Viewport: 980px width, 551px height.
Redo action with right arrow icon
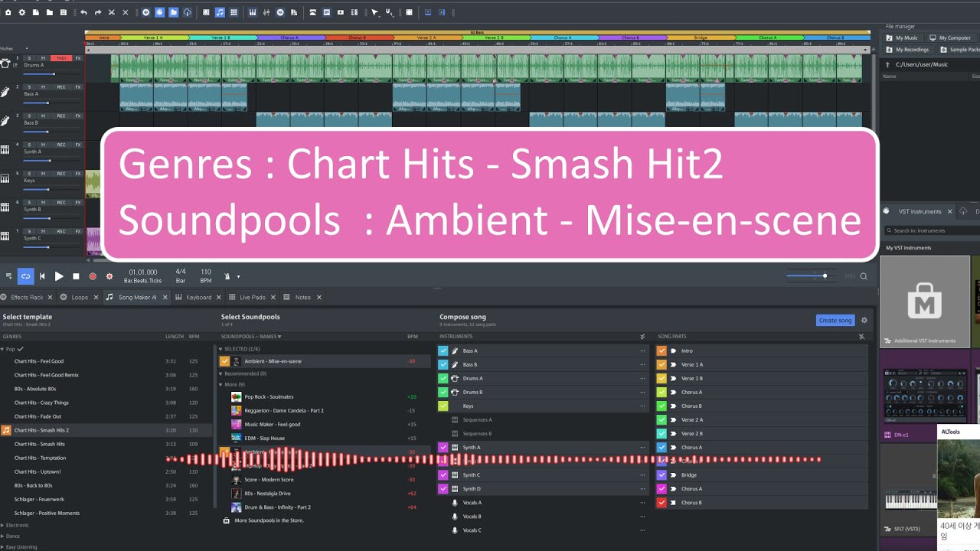[97, 12]
